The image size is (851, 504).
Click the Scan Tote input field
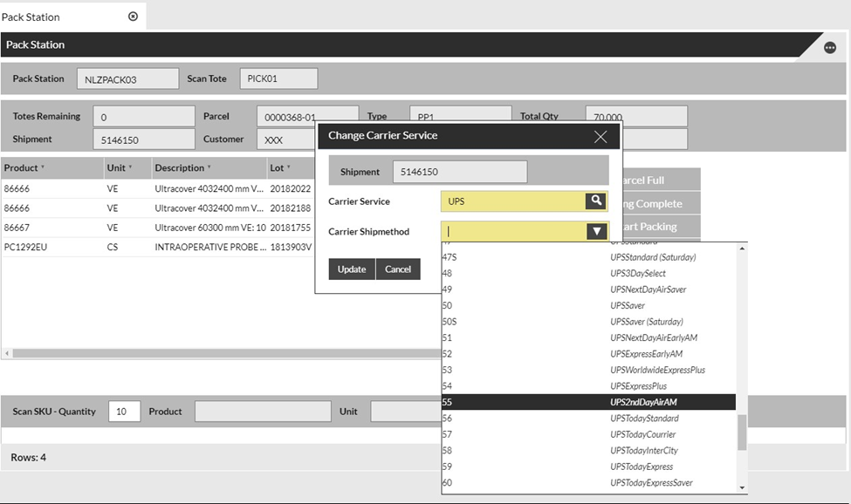tap(278, 79)
